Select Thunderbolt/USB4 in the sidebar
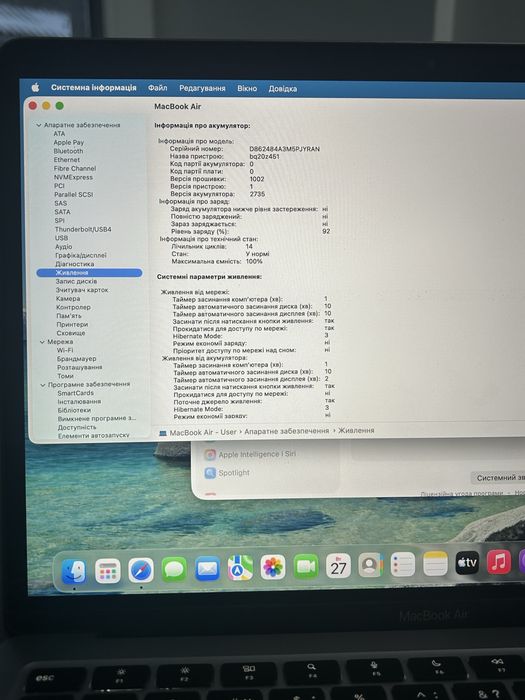Viewport: 525px width, 700px height. (x=83, y=229)
